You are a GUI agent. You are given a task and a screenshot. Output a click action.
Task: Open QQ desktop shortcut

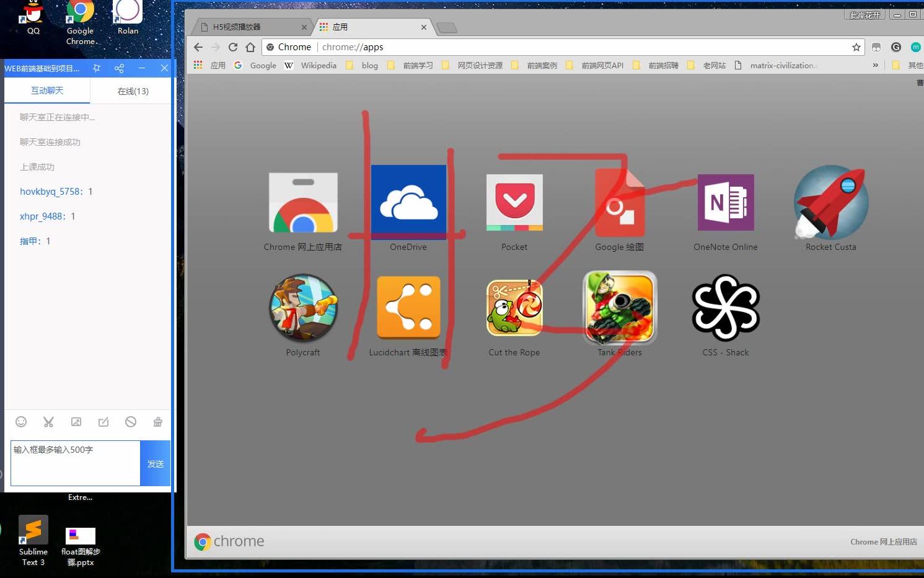(x=33, y=17)
